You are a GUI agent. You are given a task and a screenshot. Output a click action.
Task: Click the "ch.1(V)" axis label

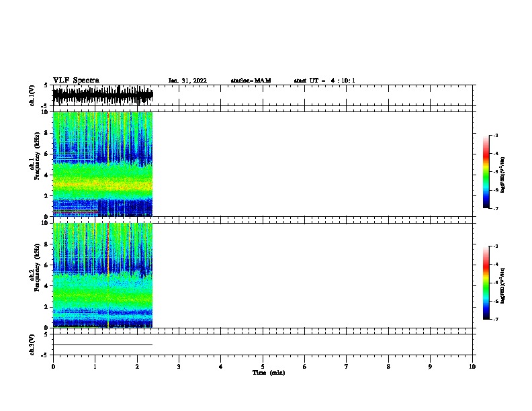click(32, 95)
